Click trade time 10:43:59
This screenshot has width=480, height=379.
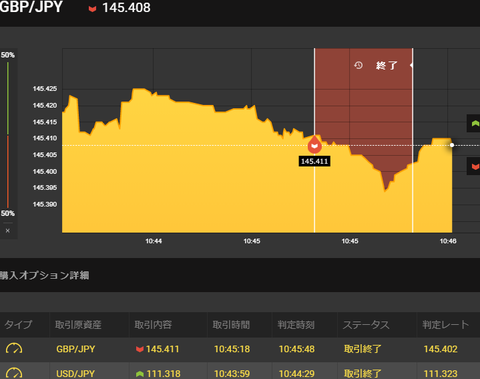pos(232,374)
